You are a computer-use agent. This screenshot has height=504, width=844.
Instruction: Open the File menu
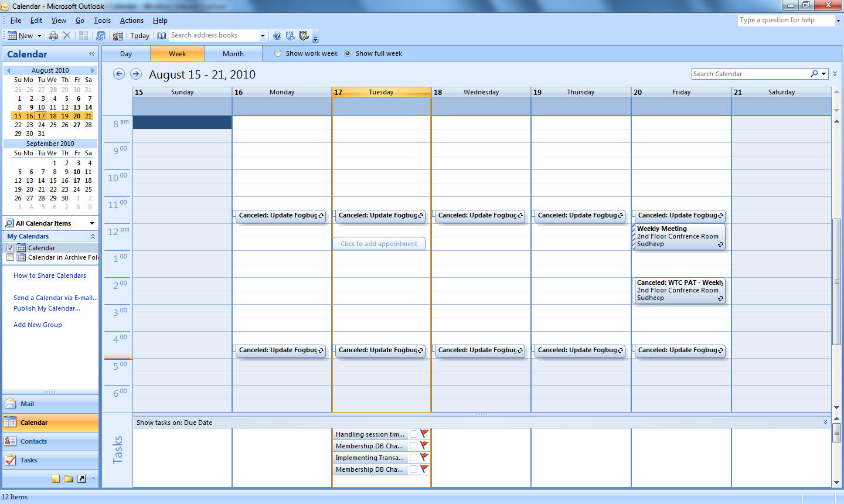[x=16, y=21]
